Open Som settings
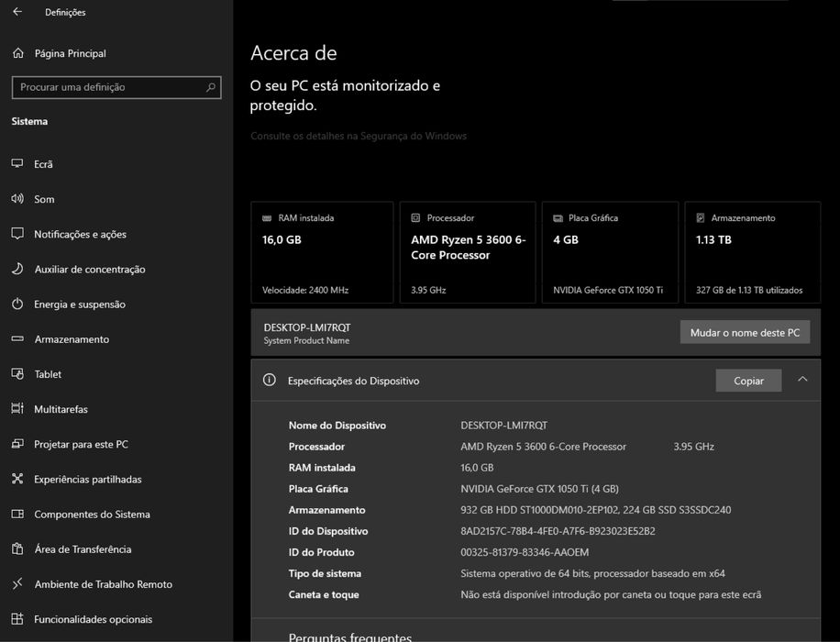Screen dimensions: 840x642 44,199
